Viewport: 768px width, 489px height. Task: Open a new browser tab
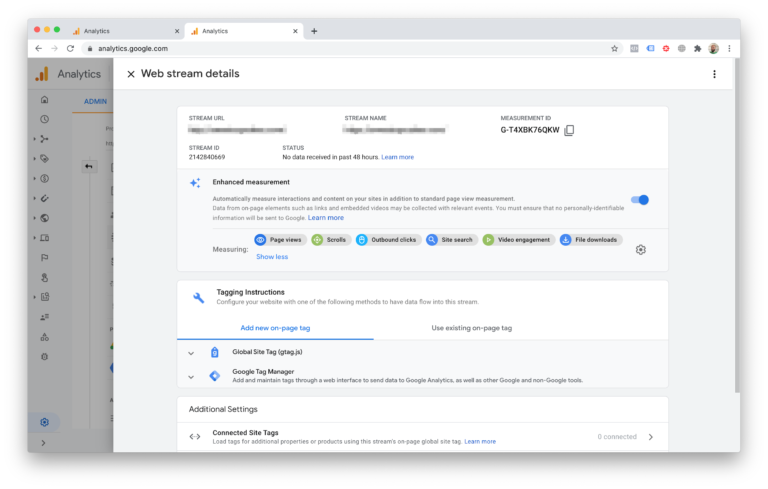[314, 31]
